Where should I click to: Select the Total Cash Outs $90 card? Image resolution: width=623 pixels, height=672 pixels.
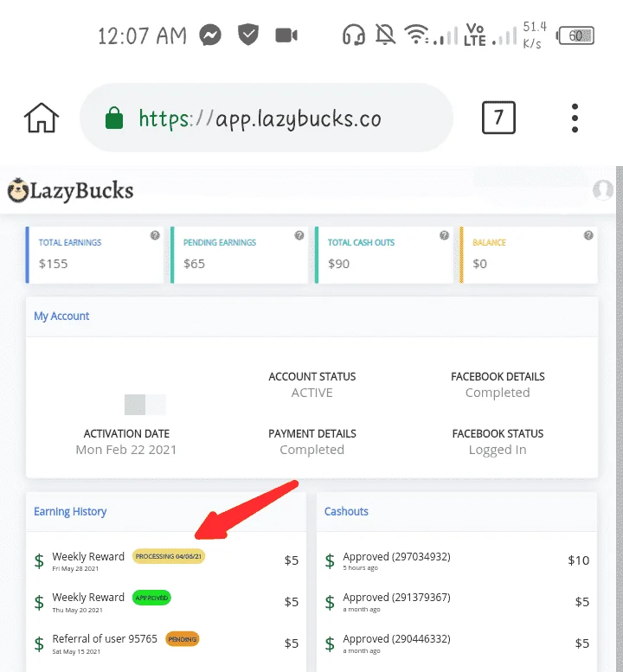(x=383, y=255)
